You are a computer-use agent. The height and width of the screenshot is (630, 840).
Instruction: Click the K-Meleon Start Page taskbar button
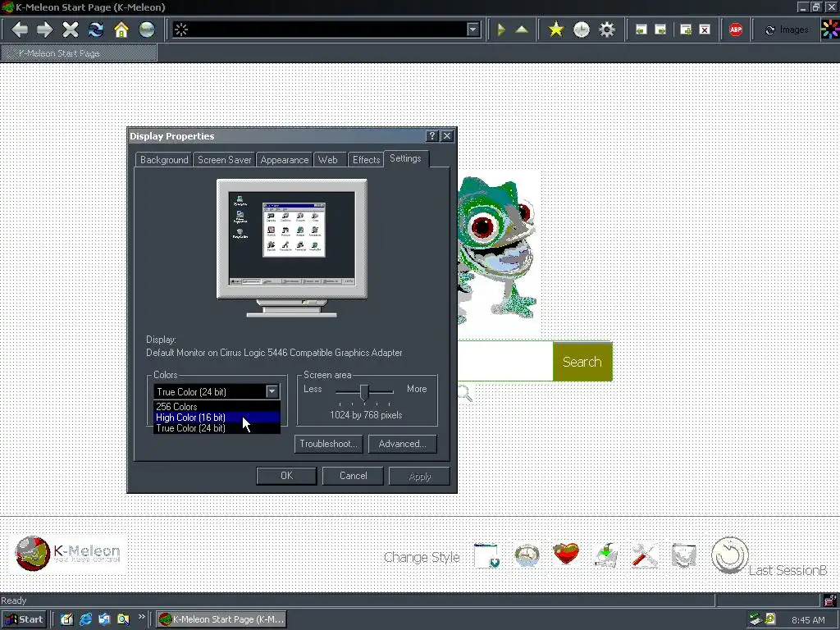tap(221, 619)
